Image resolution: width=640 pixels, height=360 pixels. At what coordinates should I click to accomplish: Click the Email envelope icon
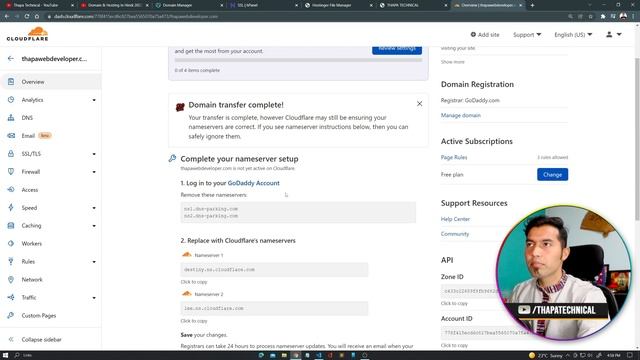tap(11, 136)
